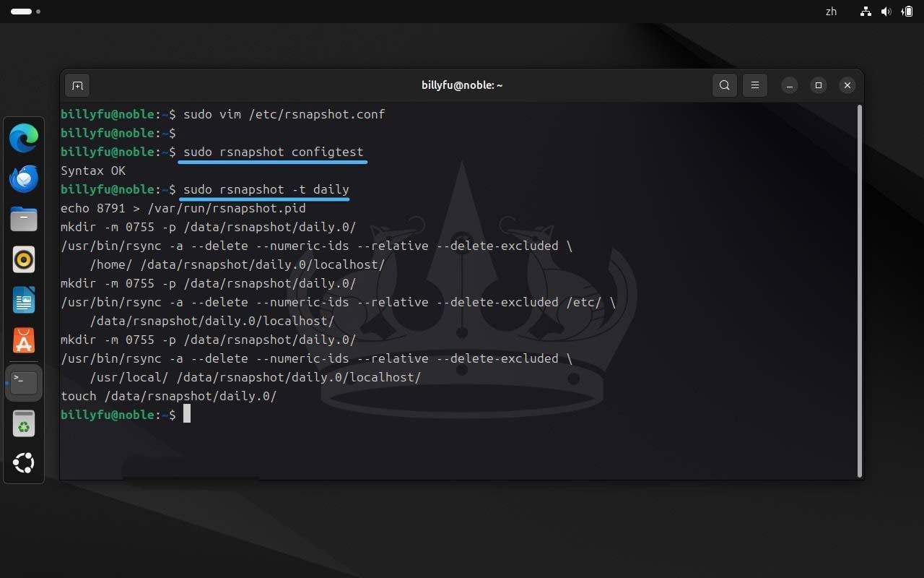Viewport: 924px width, 578px height.
Task: Open Files manager from the dock
Action: click(x=24, y=219)
